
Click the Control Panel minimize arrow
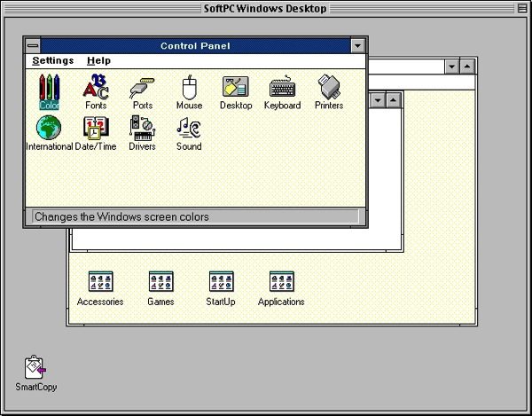point(357,45)
